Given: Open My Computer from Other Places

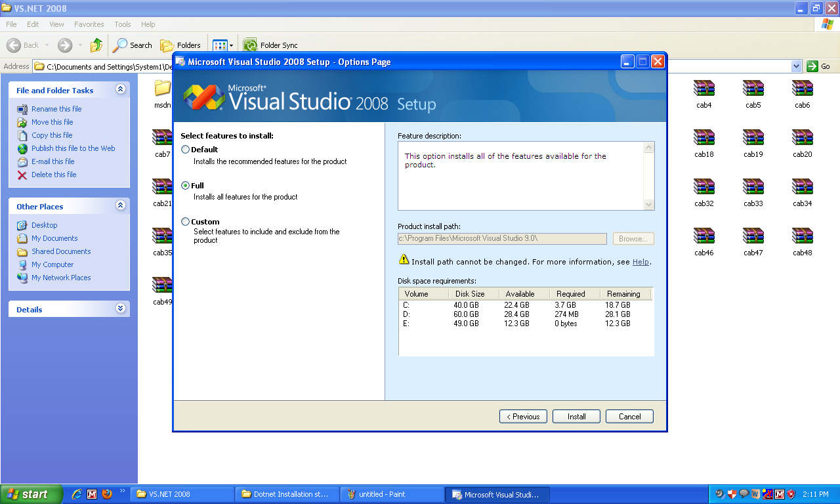Looking at the screenshot, I should 52,264.
